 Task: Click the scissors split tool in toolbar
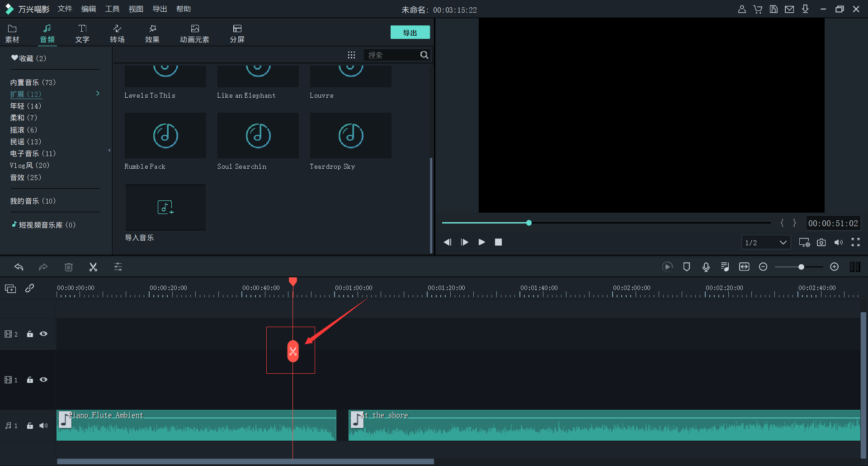[93, 267]
